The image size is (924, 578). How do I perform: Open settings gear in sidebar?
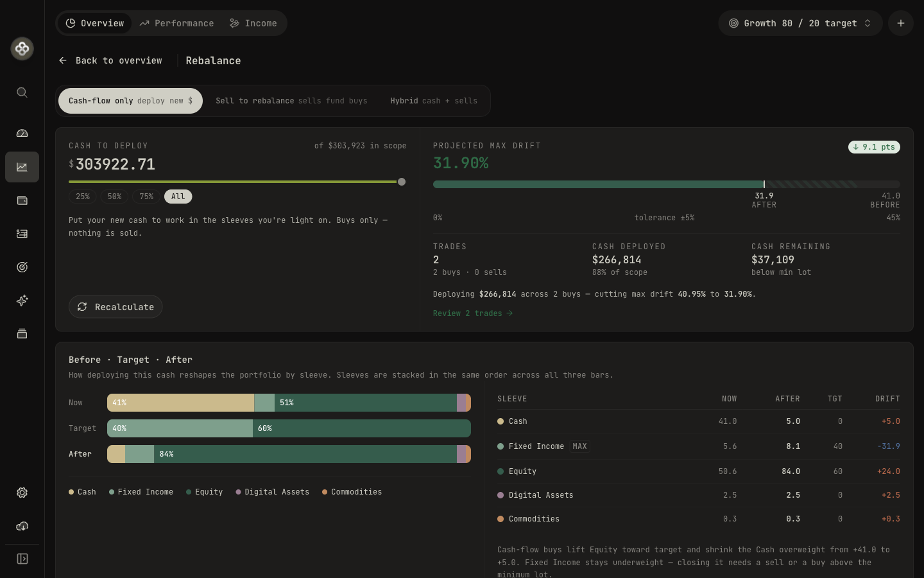[22, 493]
